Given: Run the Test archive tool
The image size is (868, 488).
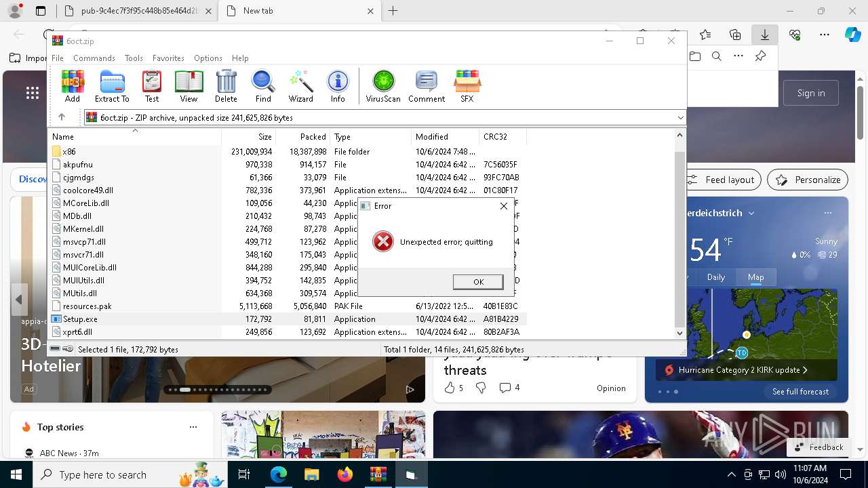Looking at the screenshot, I should pos(152,86).
